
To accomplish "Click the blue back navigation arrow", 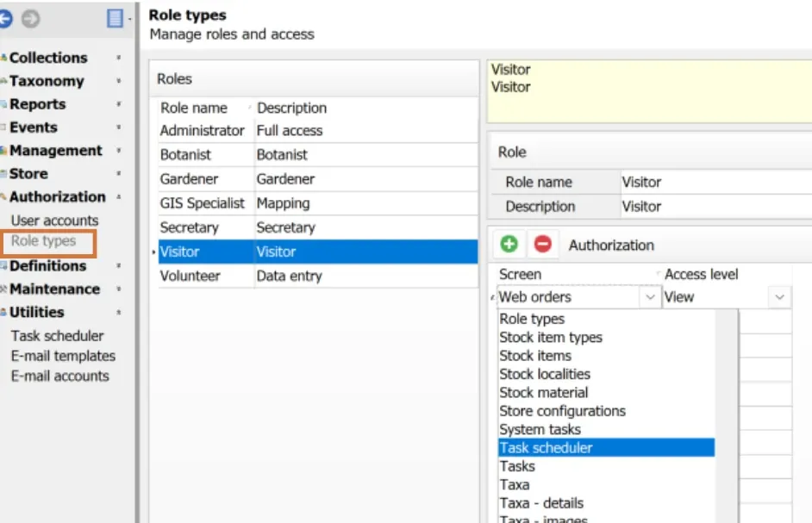I will 5,19.
